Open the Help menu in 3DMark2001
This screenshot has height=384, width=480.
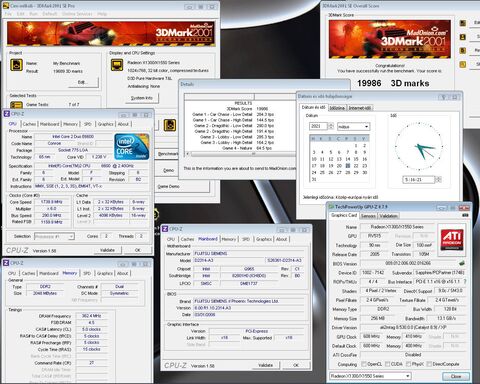click(102, 14)
